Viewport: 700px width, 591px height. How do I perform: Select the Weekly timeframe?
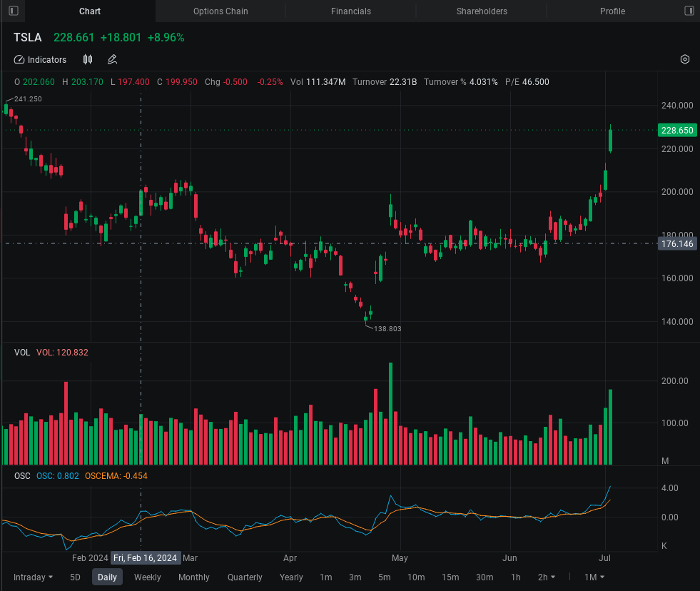coord(148,577)
